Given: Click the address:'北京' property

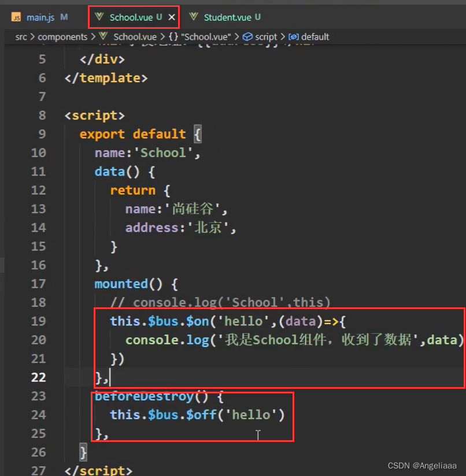Looking at the screenshot, I should point(180,228).
